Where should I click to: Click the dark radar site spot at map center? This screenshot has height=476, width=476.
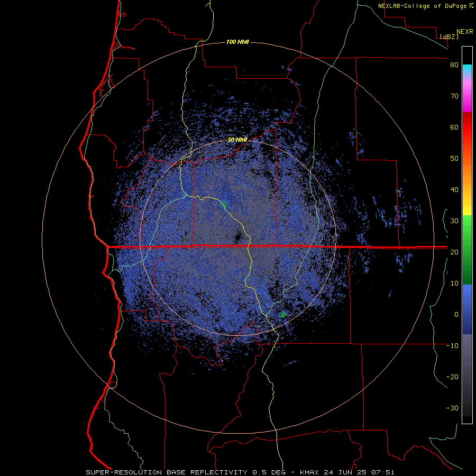coord(238,236)
